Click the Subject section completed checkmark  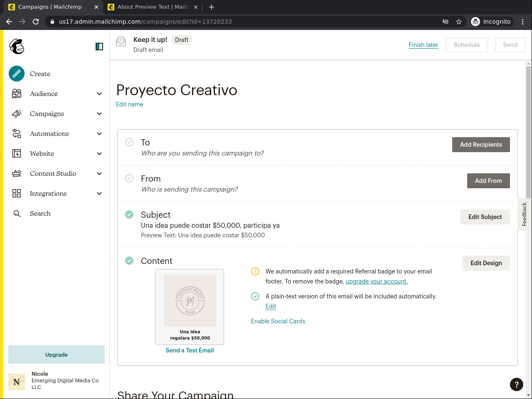(129, 214)
